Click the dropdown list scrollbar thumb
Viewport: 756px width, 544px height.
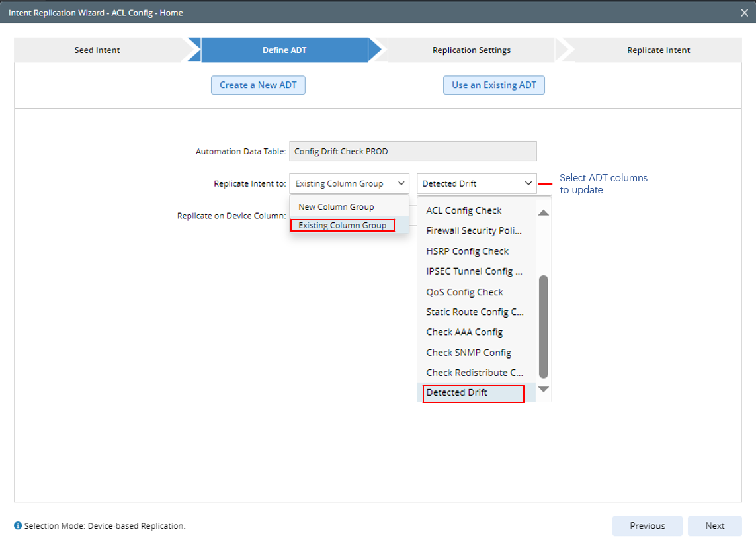pyautogui.click(x=544, y=326)
